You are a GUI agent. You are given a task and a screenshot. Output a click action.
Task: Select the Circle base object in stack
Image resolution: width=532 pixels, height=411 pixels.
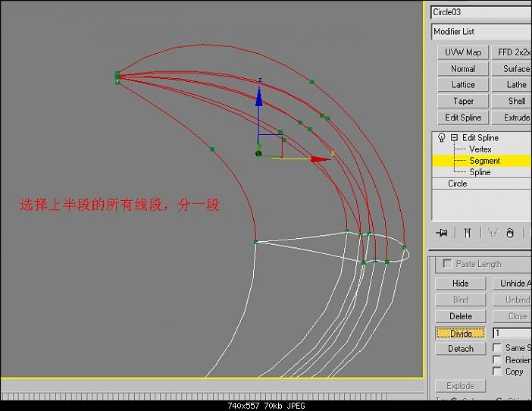pos(458,184)
